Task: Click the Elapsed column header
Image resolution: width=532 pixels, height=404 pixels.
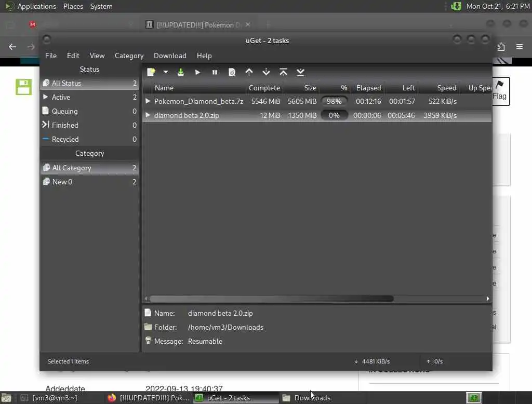Action: (368, 88)
